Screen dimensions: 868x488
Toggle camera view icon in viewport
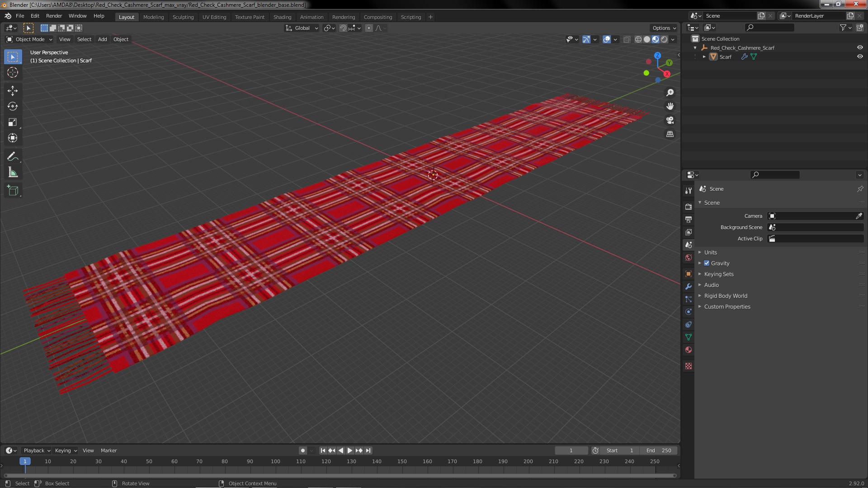(670, 121)
